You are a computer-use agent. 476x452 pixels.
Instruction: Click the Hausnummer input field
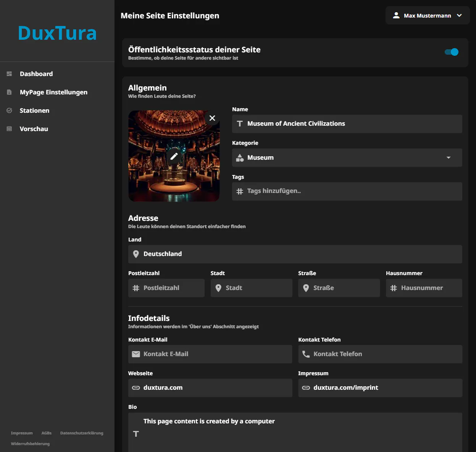tap(424, 288)
